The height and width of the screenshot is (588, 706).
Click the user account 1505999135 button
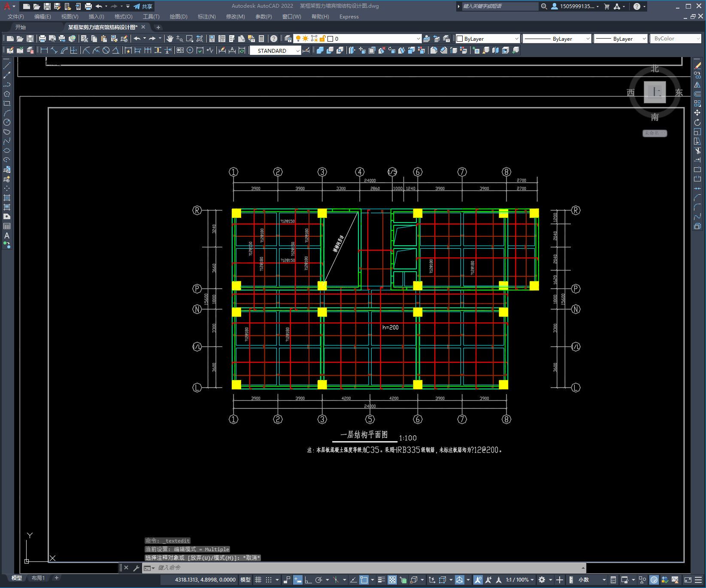pos(575,6)
